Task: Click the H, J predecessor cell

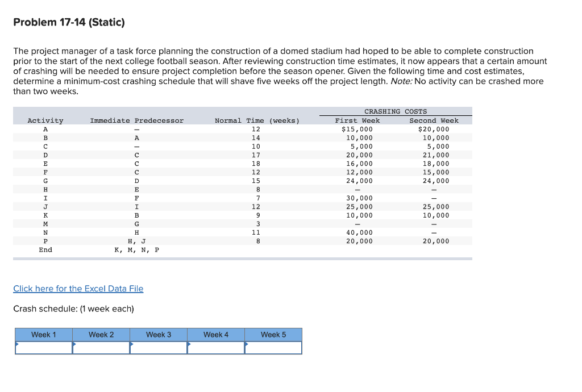Action: click(136, 241)
